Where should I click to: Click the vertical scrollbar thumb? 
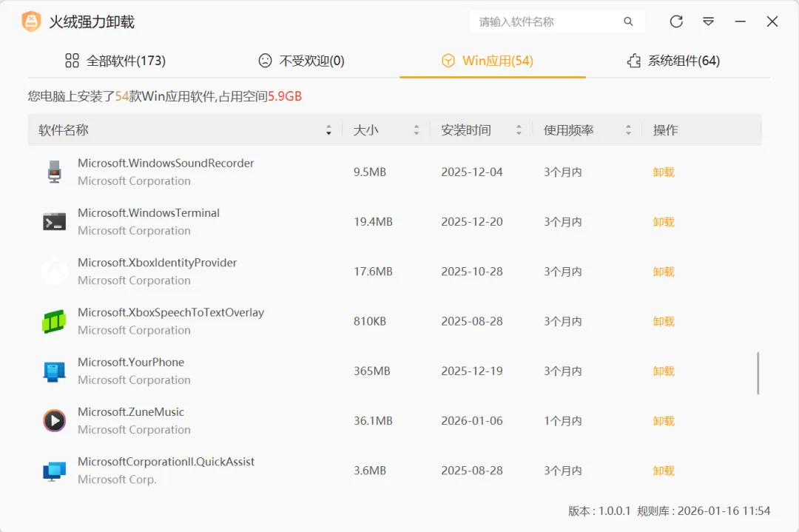(x=758, y=373)
